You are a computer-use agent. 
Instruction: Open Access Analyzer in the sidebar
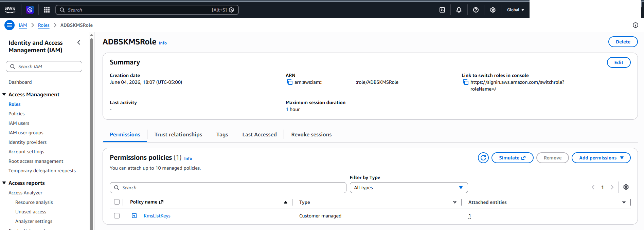pyautogui.click(x=25, y=193)
